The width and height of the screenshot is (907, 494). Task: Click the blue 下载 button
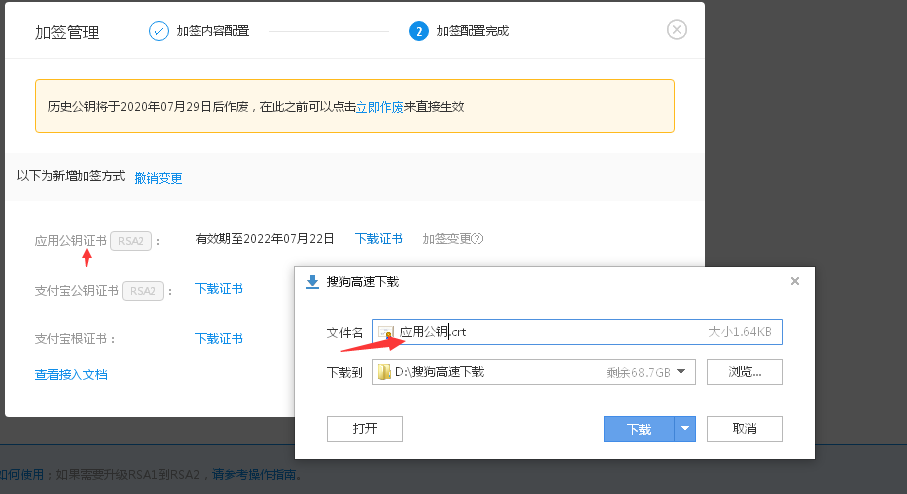tap(639, 429)
